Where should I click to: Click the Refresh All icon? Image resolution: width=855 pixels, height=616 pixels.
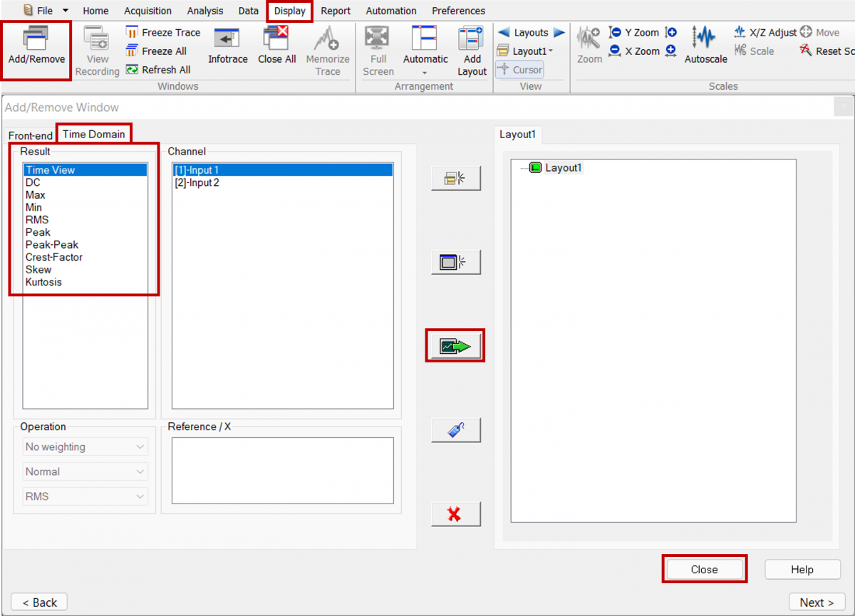[131, 70]
